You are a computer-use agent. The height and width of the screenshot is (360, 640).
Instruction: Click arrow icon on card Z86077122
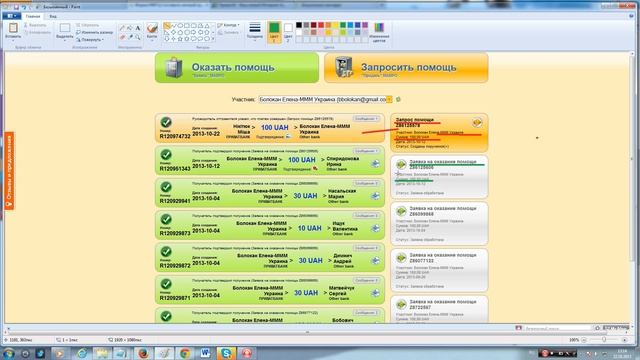click(401, 258)
